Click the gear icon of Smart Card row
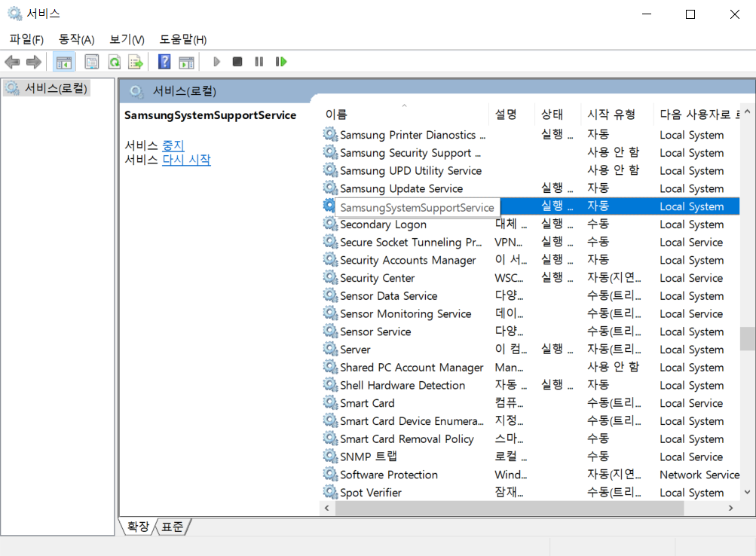 coord(330,403)
